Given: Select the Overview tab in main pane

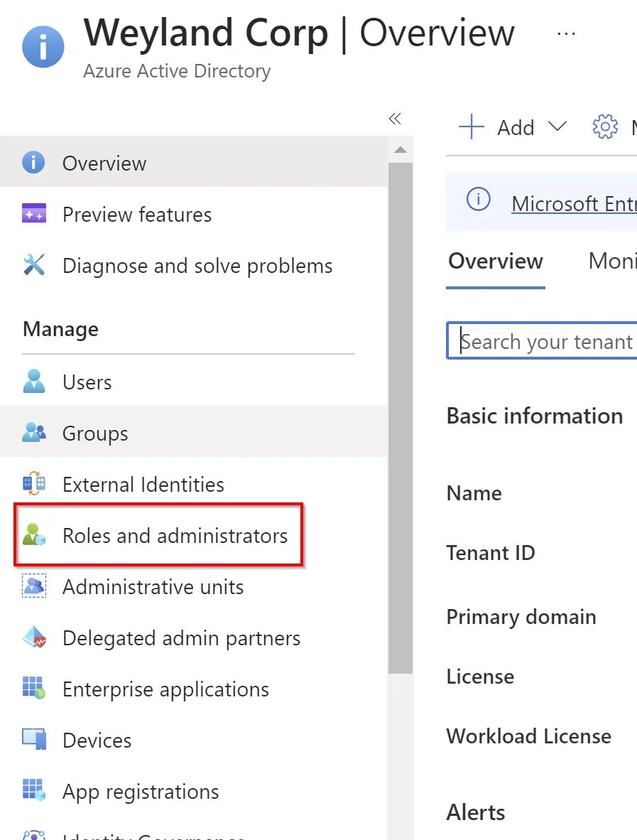Looking at the screenshot, I should (x=496, y=262).
